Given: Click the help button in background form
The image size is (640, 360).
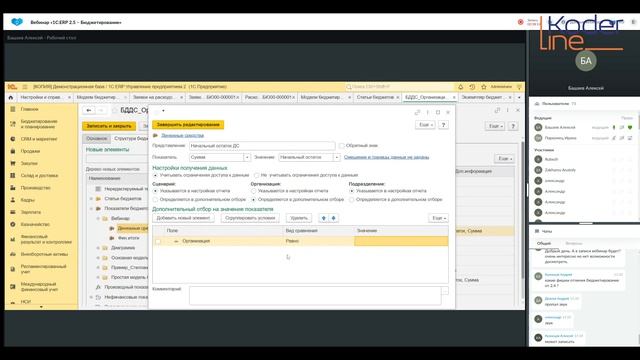Looking at the screenshot, I should point(513,126).
